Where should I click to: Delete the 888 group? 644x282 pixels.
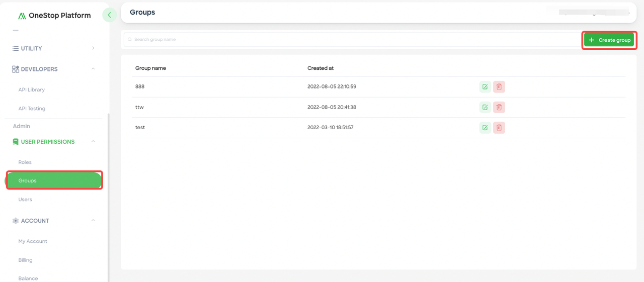click(x=499, y=86)
